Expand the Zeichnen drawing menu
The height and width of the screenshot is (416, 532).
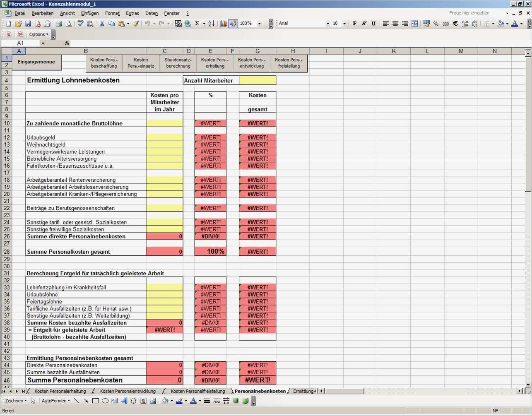pos(16,401)
